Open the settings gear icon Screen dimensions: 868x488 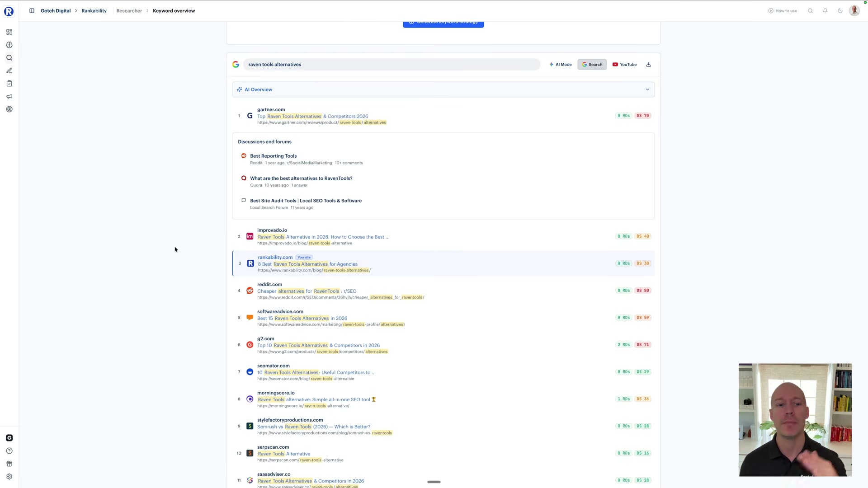tap(9, 477)
